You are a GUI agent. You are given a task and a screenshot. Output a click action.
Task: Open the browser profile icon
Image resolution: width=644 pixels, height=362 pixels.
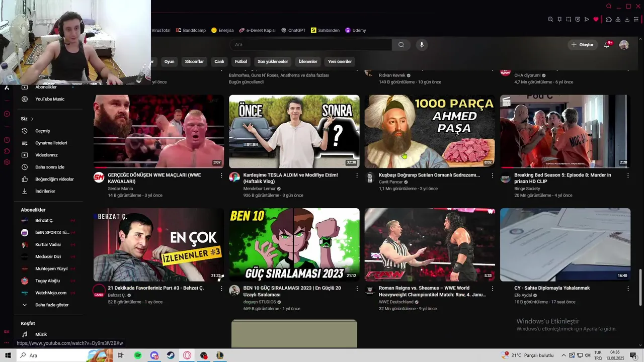click(618, 19)
